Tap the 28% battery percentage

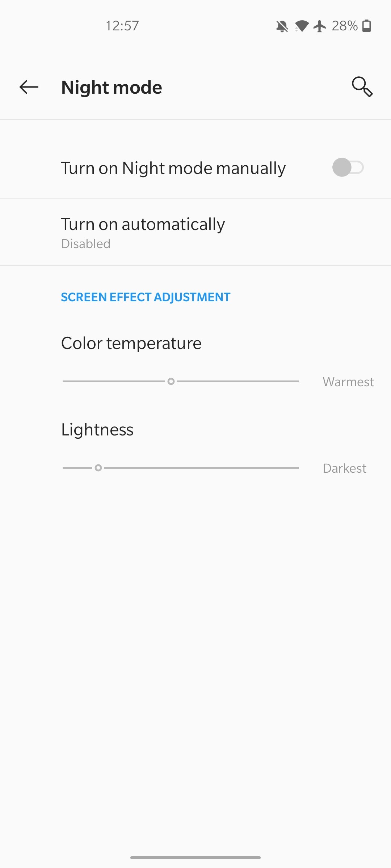click(345, 26)
